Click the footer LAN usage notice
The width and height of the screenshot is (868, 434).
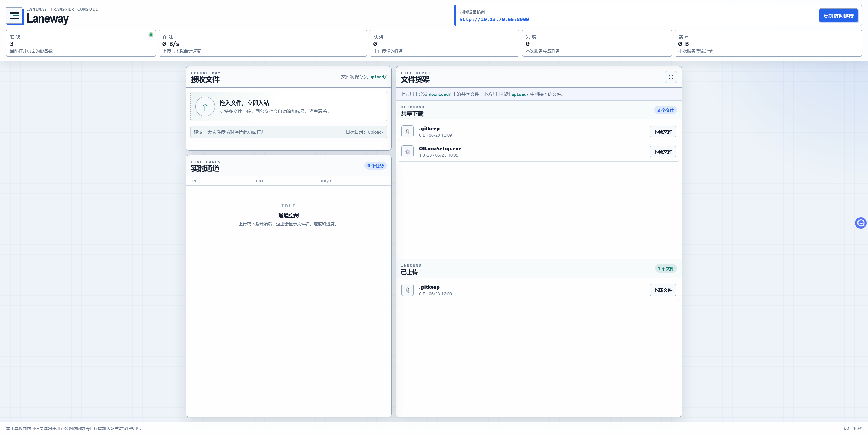(74, 429)
